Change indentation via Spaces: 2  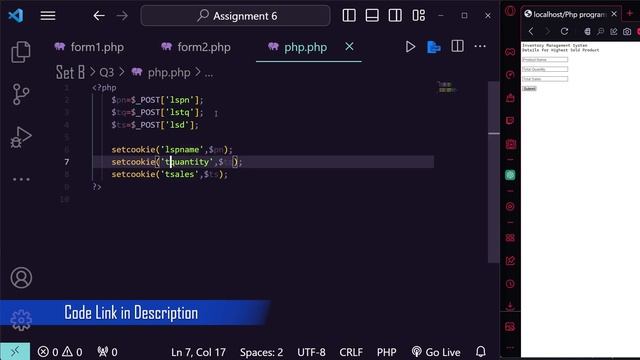click(x=261, y=352)
